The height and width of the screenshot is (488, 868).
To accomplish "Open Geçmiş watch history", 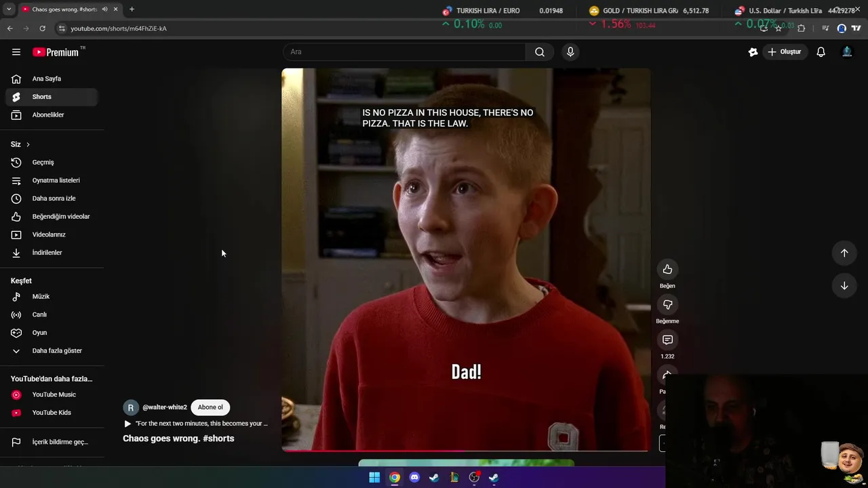I will pyautogui.click(x=51, y=163).
